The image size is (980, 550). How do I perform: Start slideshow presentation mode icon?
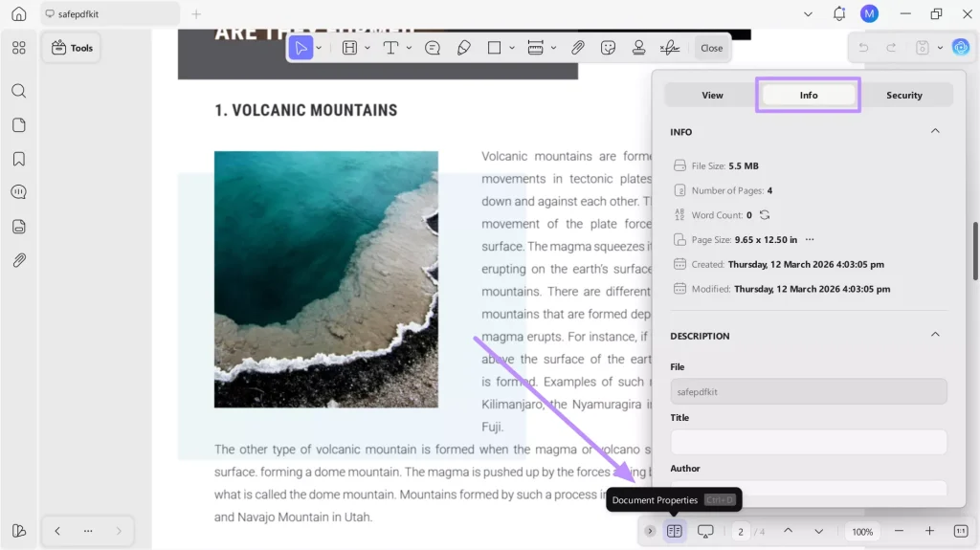click(x=705, y=531)
